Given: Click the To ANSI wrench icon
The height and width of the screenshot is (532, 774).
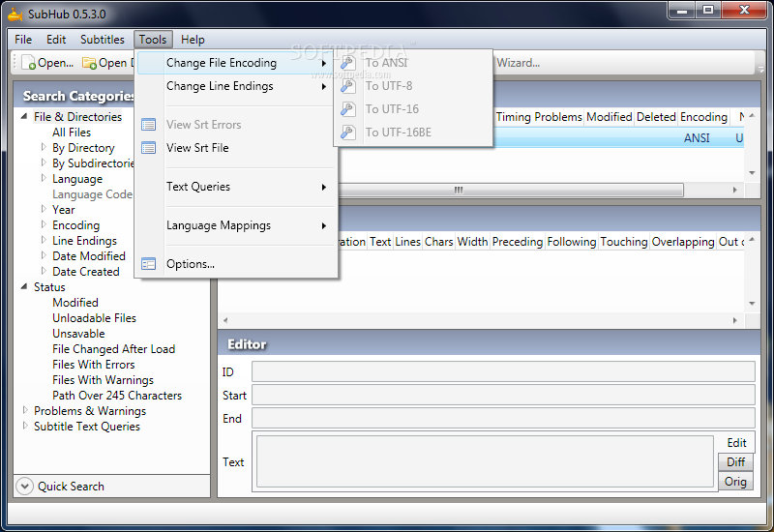Looking at the screenshot, I should (x=348, y=63).
